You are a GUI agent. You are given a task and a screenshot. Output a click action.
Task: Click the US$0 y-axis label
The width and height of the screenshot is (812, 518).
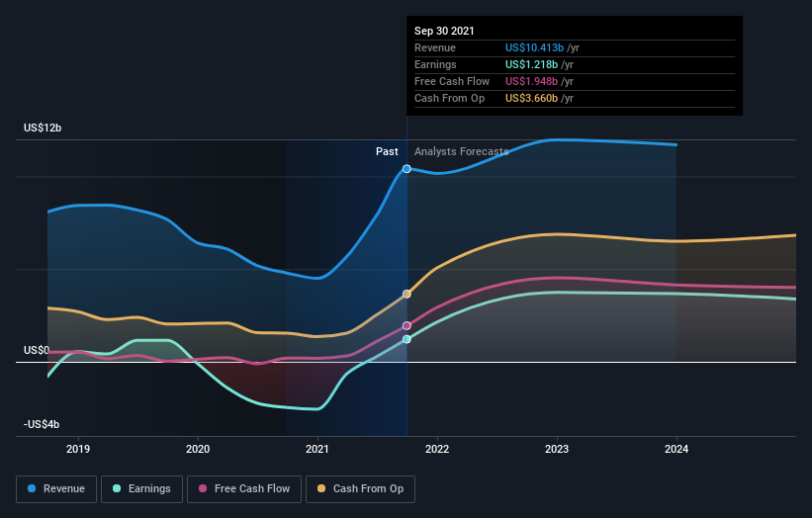click(x=37, y=350)
